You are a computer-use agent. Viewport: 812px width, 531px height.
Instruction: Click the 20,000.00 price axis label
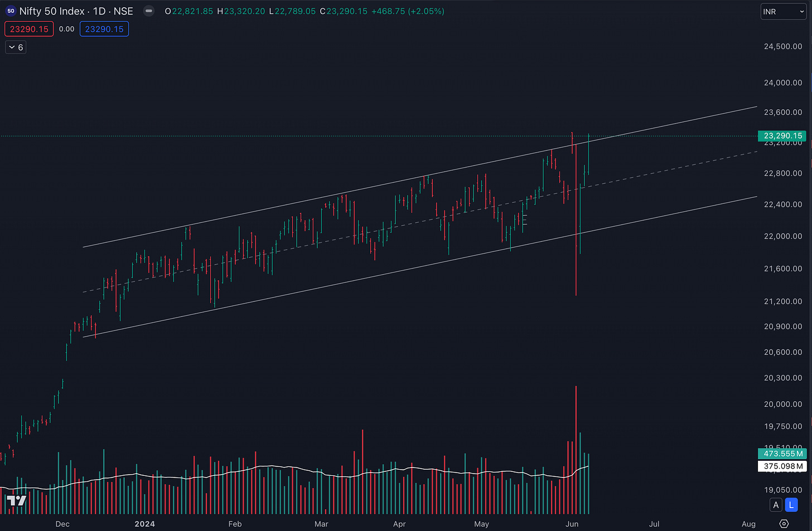(x=782, y=404)
